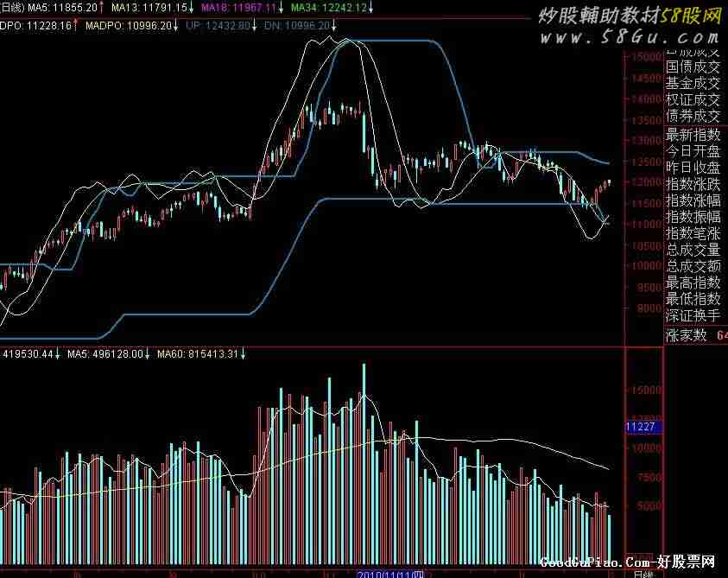Select the 最新指数 entry
Screen dimensions: 728x578
(x=692, y=134)
